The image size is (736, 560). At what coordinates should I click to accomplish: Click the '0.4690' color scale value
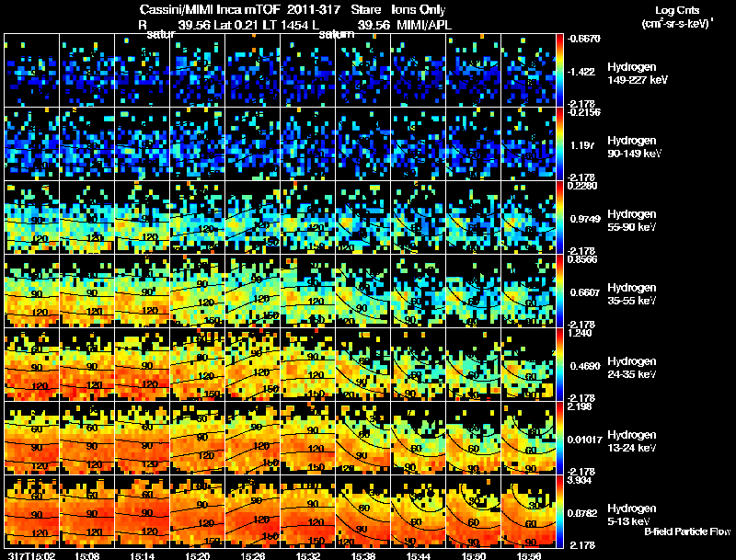pos(585,366)
